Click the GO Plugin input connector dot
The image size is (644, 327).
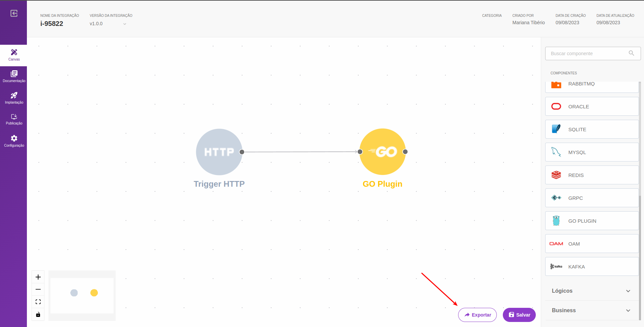pos(360,152)
